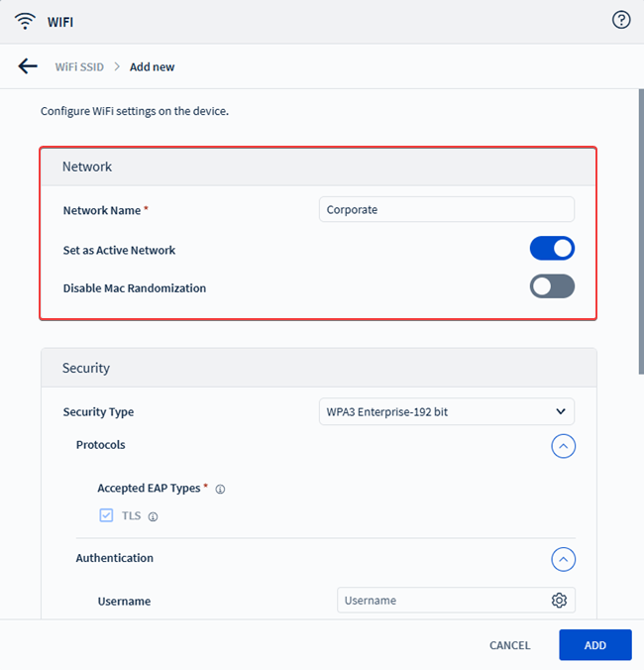Go to WiFi SSID breadcrumb

click(x=79, y=66)
